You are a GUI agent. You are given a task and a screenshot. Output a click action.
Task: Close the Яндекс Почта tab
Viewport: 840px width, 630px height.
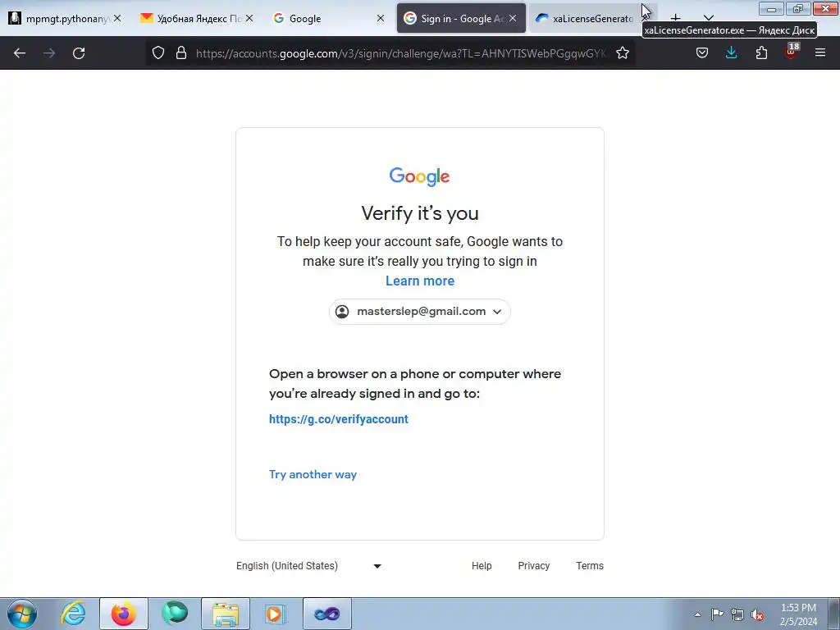(x=249, y=18)
